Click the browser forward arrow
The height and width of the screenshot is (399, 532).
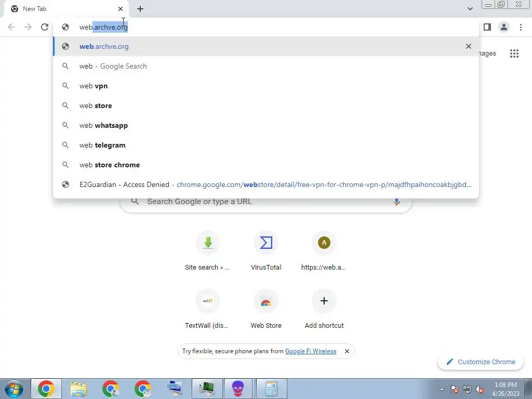point(28,27)
